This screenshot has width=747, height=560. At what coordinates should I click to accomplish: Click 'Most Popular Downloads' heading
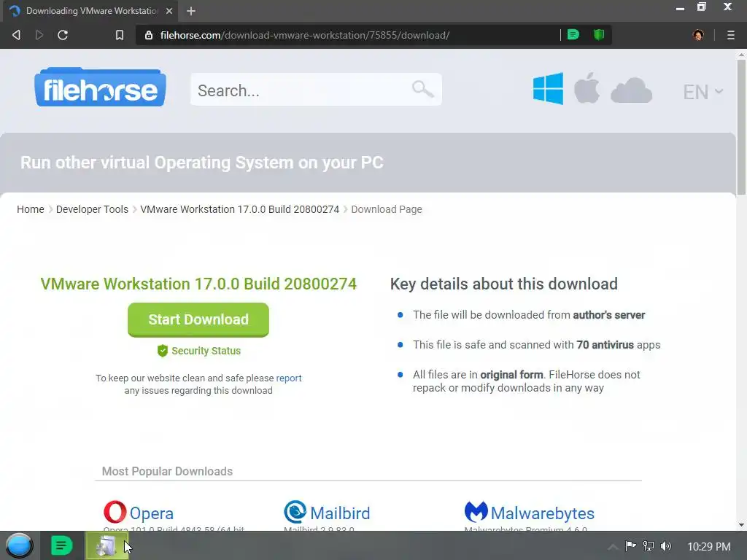[167, 472]
